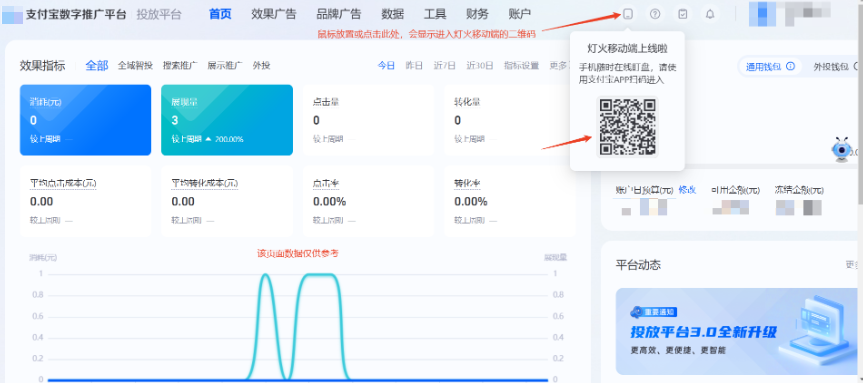Open the 数据 menu
The width and height of the screenshot is (863, 383).
(392, 14)
